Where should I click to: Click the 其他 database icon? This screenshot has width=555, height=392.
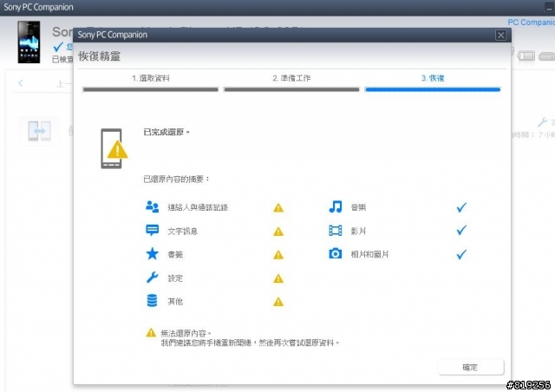[153, 301]
